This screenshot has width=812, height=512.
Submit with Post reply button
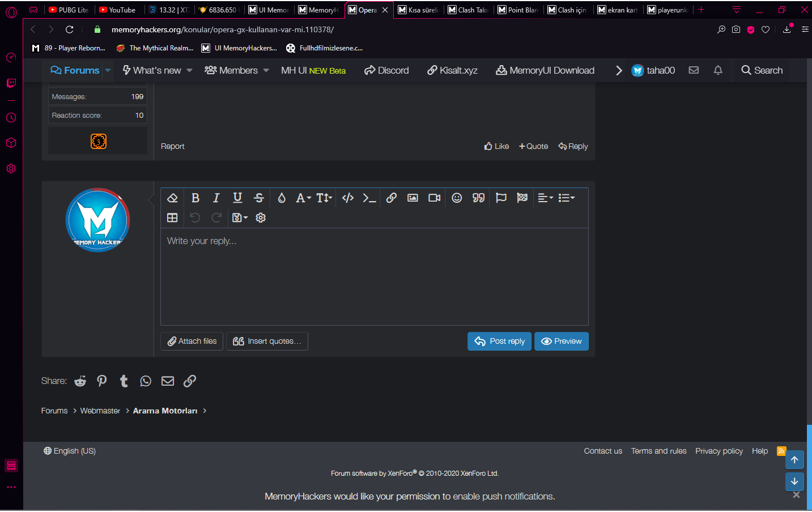tap(499, 342)
